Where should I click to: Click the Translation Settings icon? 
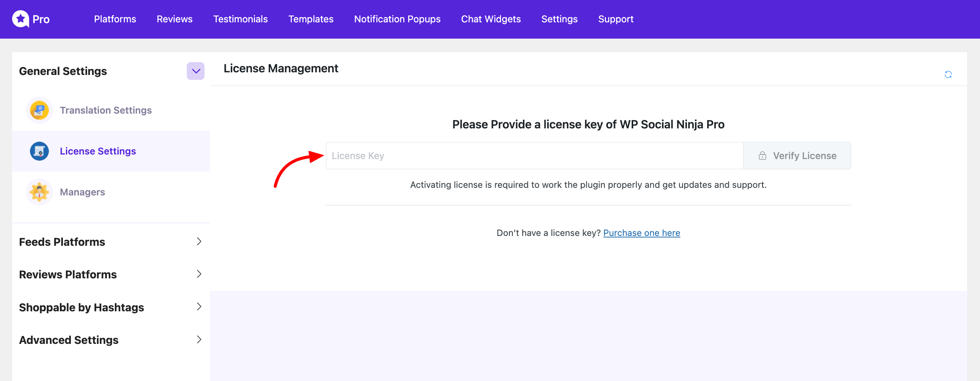coord(39,110)
